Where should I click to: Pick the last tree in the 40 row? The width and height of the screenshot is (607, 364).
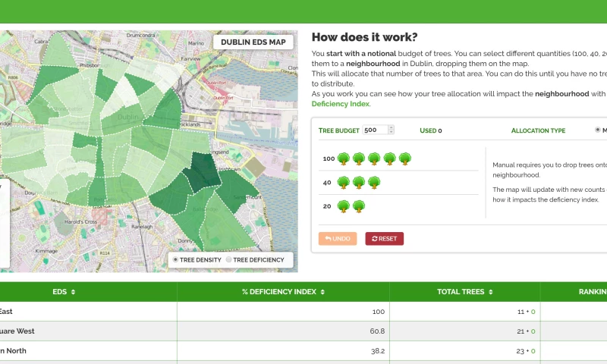coord(374,183)
